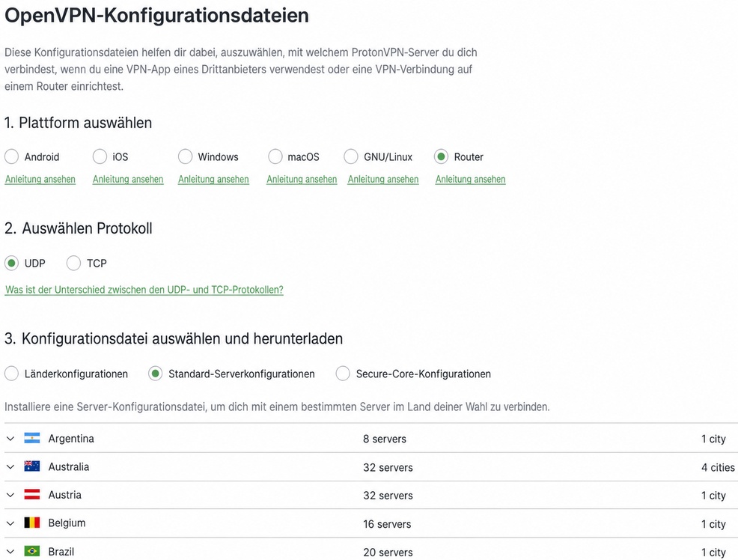Screen dimensions: 738x560
Task: Choose macOS as the platform
Action: (275, 156)
